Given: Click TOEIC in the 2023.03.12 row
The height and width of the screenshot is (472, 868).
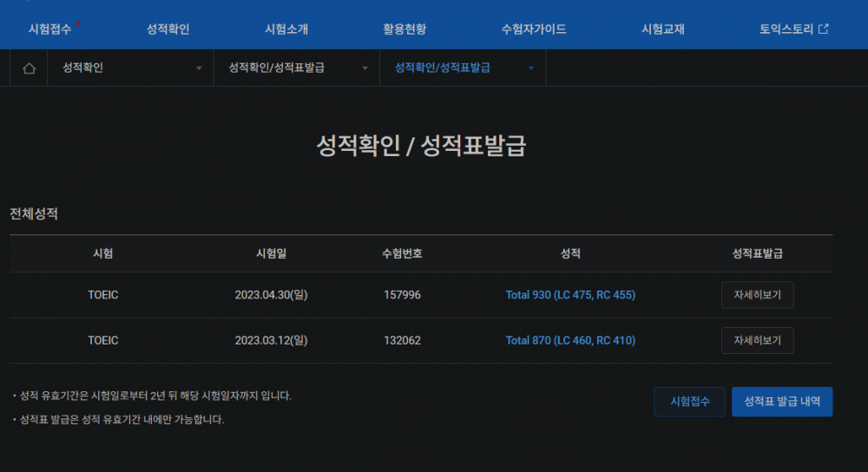Looking at the screenshot, I should point(103,340).
